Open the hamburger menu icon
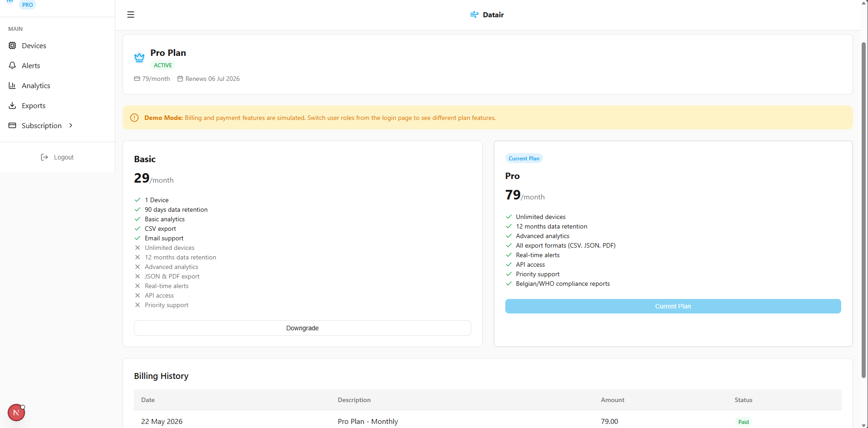This screenshot has height=428, width=868. 131,15
